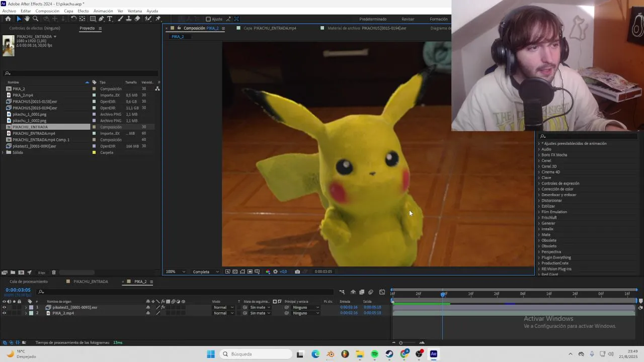Toggle frame blending for the timeline
This screenshot has height=362, width=644.
pyautogui.click(x=362, y=292)
